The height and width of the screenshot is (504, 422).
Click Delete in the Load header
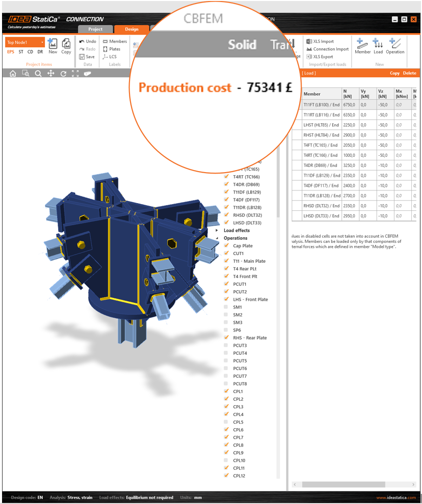[409, 73]
